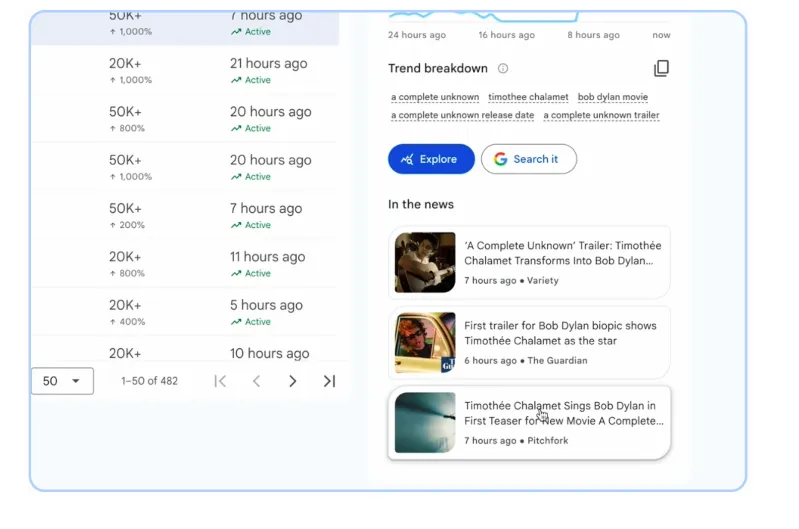The height and width of the screenshot is (529, 799).
Task: Copy the trend breakdown with the copy icon
Action: (x=661, y=68)
